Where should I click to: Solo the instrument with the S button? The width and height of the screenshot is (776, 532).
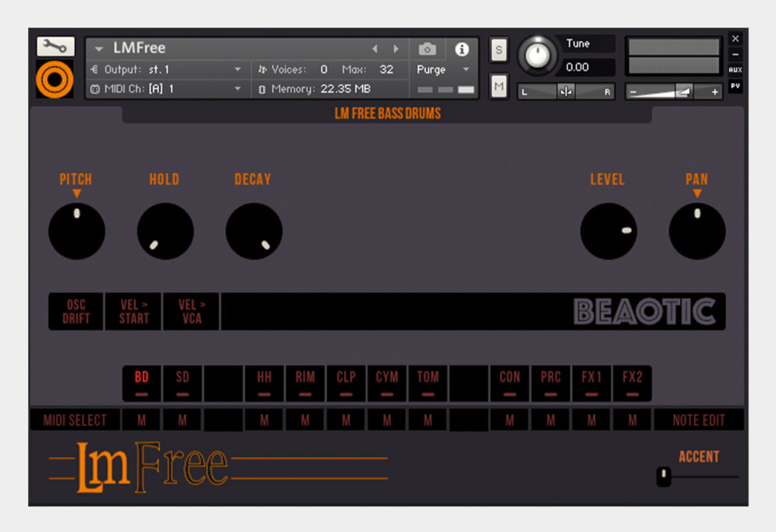point(498,50)
